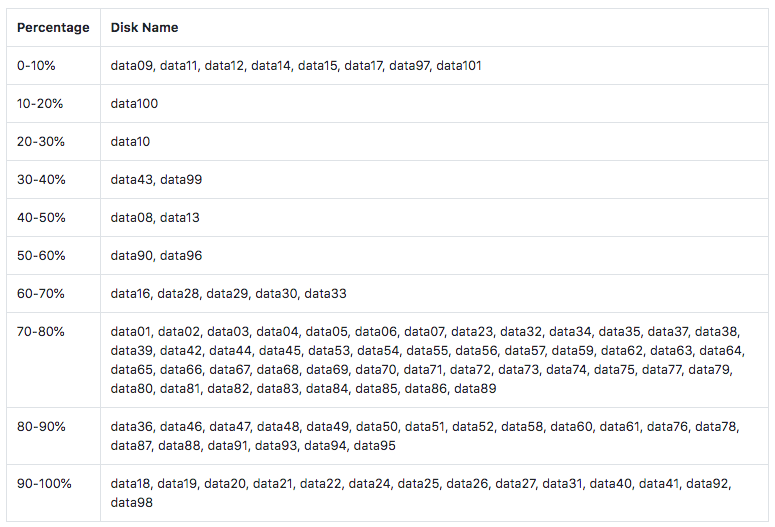
Task: Select the 0-10% percentage cell
Action: pyautogui.click(x=36, y=66)
